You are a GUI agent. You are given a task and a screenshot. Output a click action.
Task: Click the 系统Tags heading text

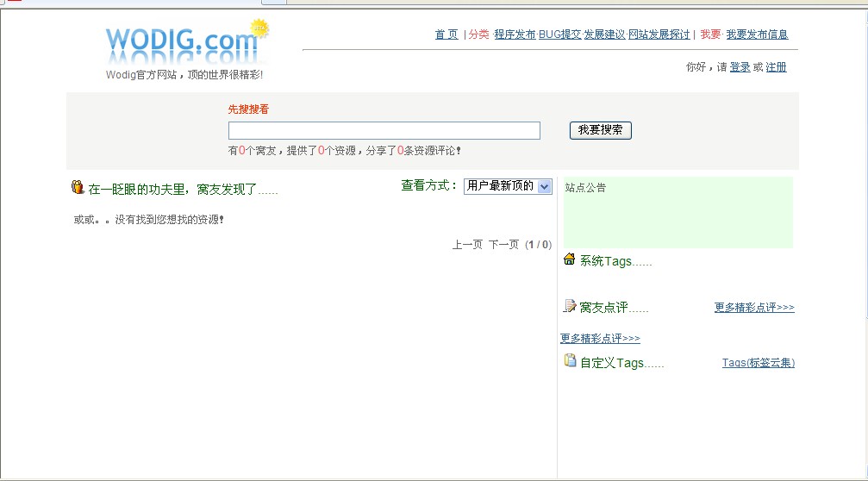pos(615,260)
